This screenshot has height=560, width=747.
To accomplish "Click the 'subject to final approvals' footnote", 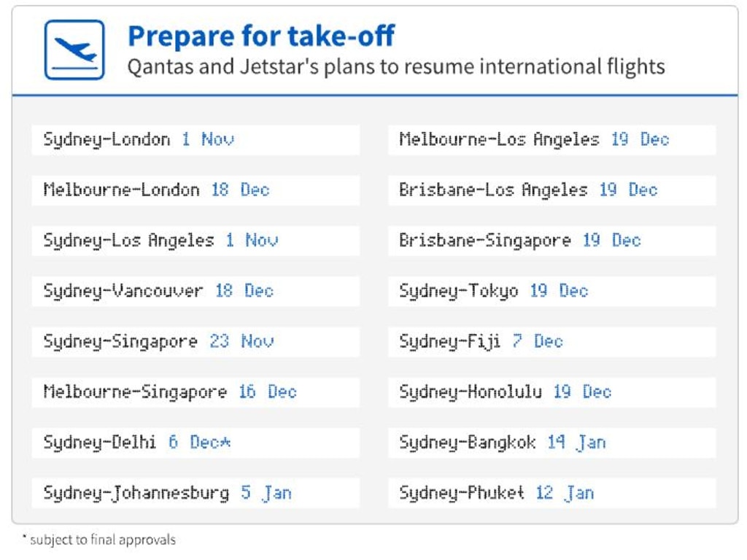I will 99,540.
